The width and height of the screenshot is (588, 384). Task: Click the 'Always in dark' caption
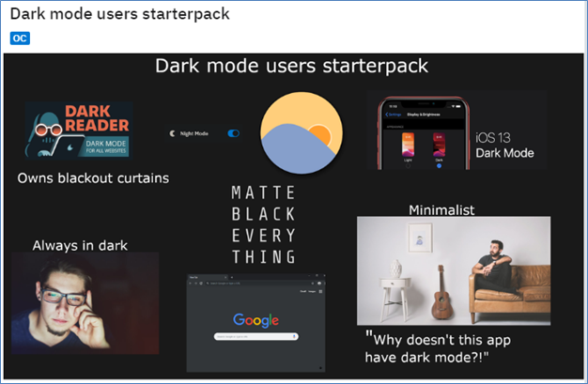point(80,245)
